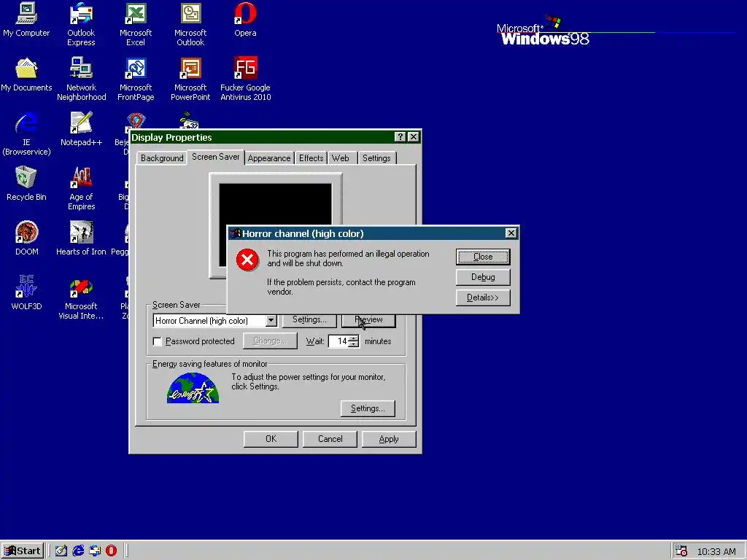This screenshot has height=560, width=747.
Task: Select the Screen Saver tab
Action: (x=216, y=157)
